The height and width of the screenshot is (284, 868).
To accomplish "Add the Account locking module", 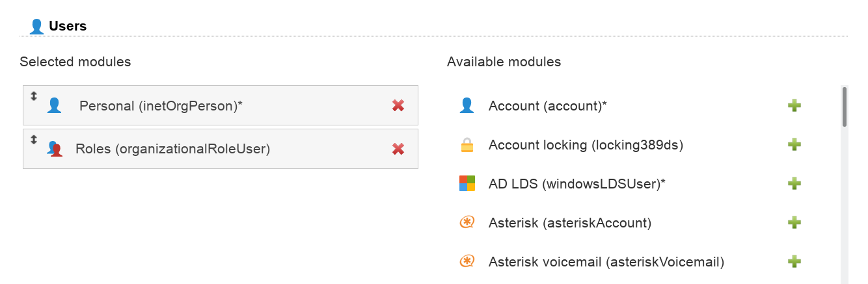I will [794, 144].
